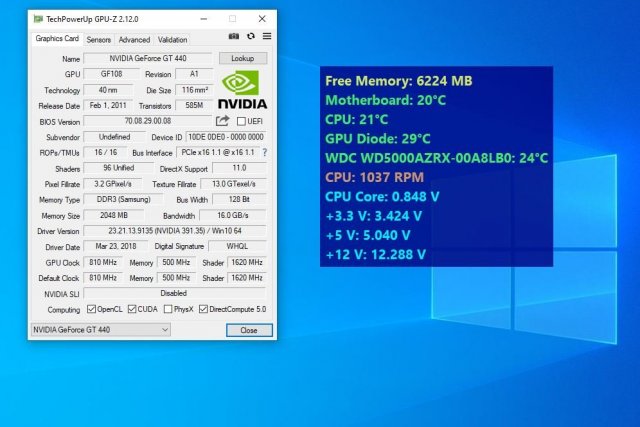The height and width of the screenshot is (427, 640).
Task: Click the Memory Size value 2048 MB
Action: click(114, 215)
